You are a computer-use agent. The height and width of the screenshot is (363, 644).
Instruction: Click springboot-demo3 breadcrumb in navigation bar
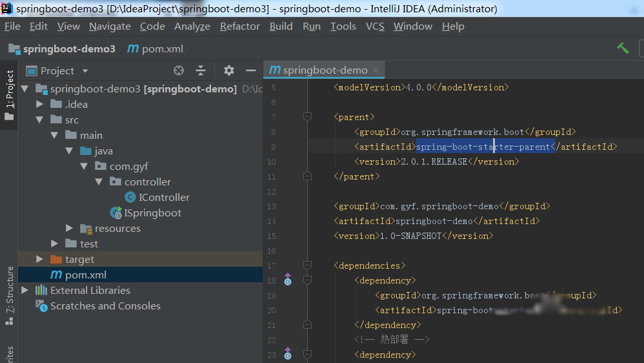69,49
